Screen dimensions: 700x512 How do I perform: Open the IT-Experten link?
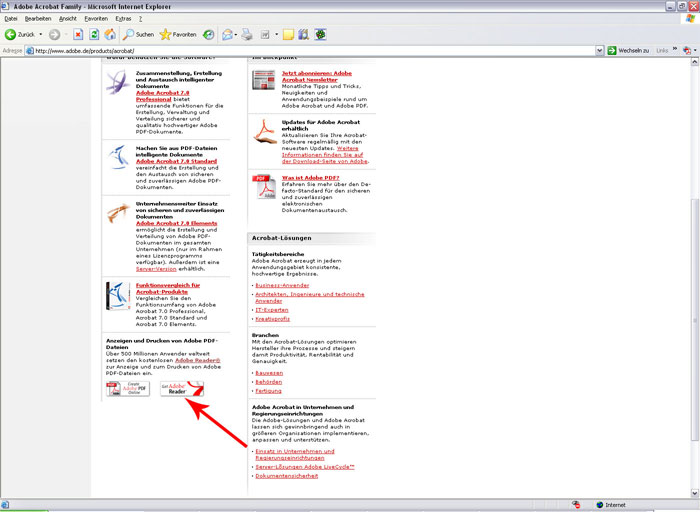click(272, 310)
